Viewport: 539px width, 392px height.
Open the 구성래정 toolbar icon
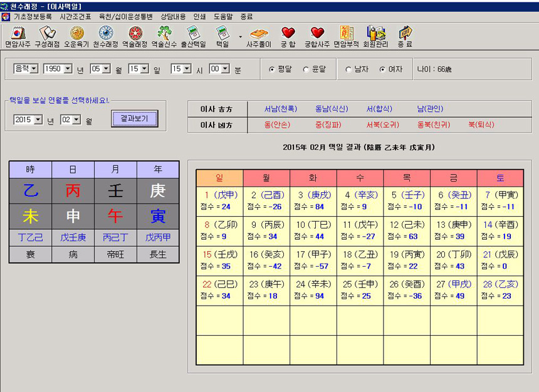click(x=47, y=36)
